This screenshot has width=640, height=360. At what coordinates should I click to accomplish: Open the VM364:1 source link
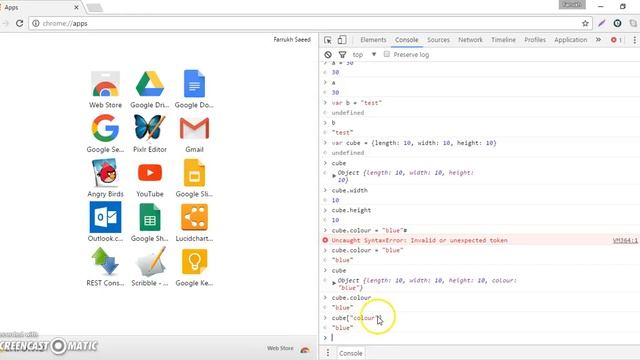(x=625, y=240)
